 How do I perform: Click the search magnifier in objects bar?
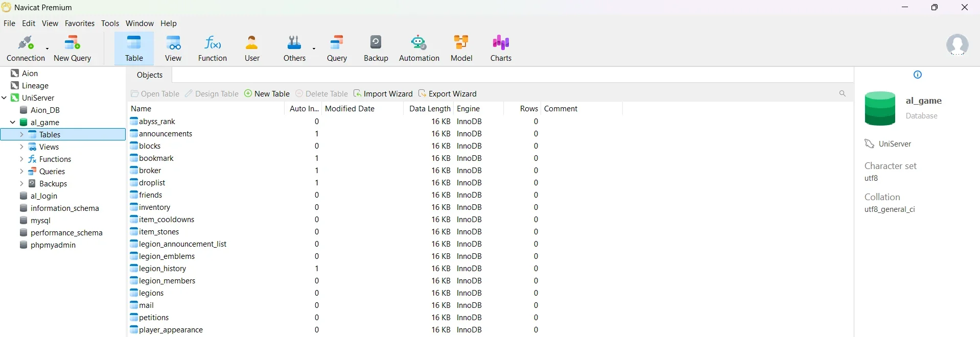[x=843, y=93]
